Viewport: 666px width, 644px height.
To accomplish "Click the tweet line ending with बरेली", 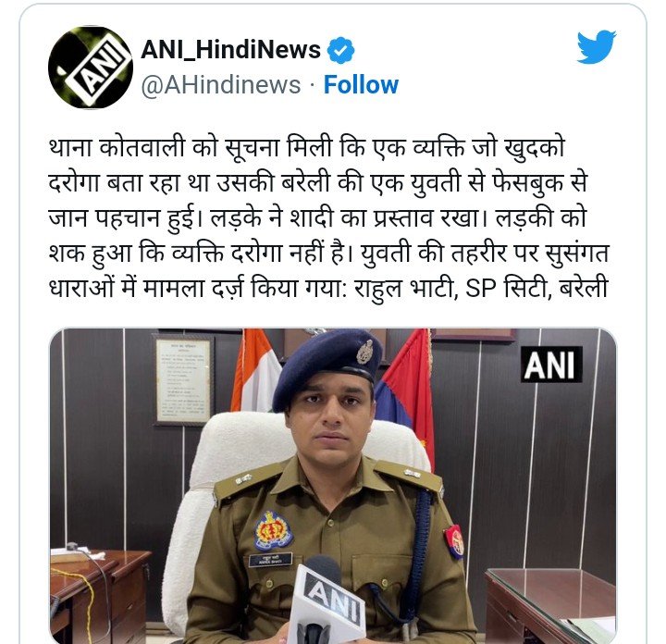I will (x=327, y=288).
